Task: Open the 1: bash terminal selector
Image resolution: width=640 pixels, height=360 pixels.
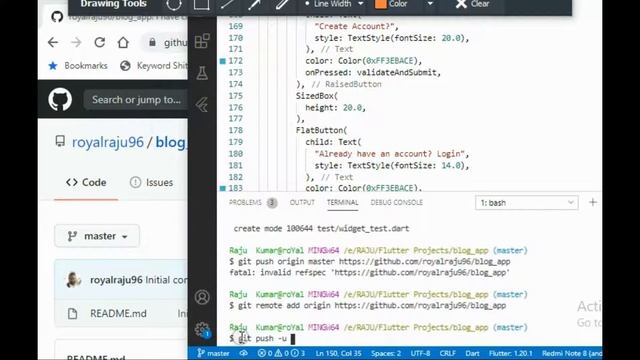Action: point(527,203)
